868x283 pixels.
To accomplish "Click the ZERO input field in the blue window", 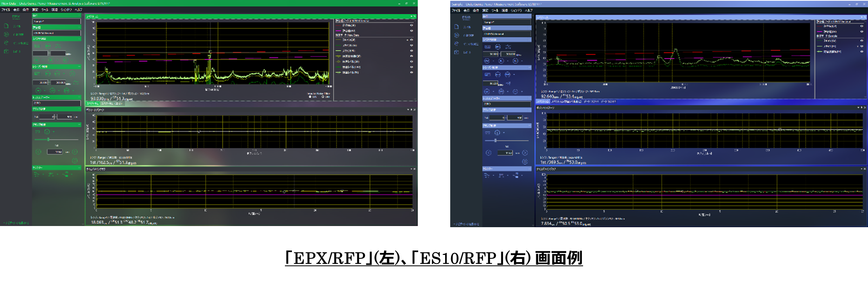I will tap(506, 104).
